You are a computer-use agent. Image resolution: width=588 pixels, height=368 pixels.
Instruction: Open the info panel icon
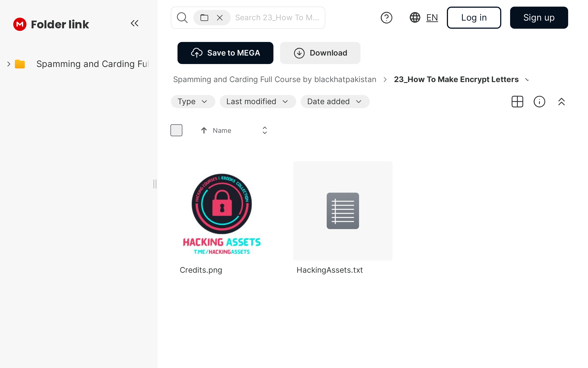(539, 102)
